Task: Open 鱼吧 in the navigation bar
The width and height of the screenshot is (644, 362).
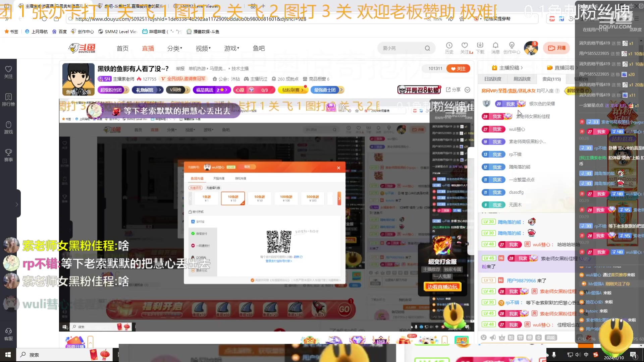Action: pyautogui.click(x=259, y=48)
